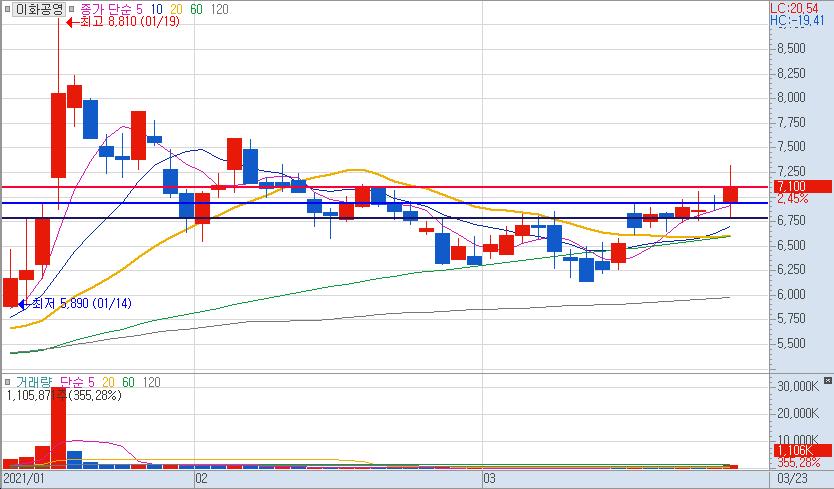Click the 03/23 current date label
Viewport: 834px width, 489px height.
pyautogui.click(x=792, y=478)
